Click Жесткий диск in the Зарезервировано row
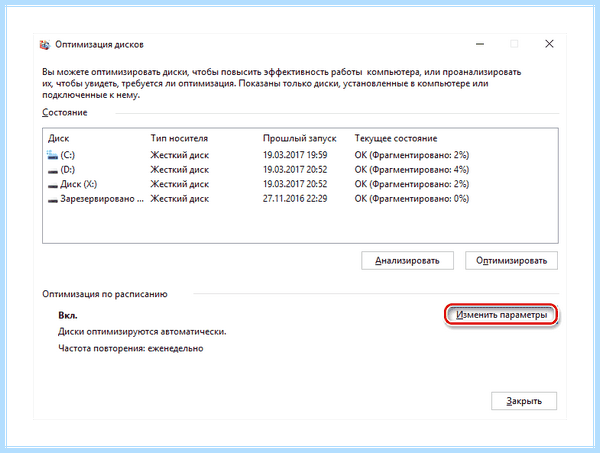This screenshot has width=600, height=453. pos(179,199)
